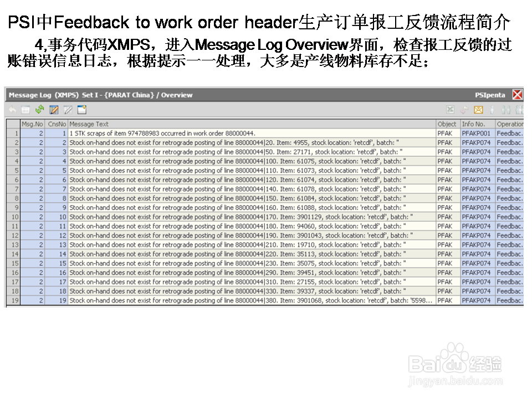This screenshot has width=532, height=399.
Task: Click the Object column header
Action: coord(448,124)
